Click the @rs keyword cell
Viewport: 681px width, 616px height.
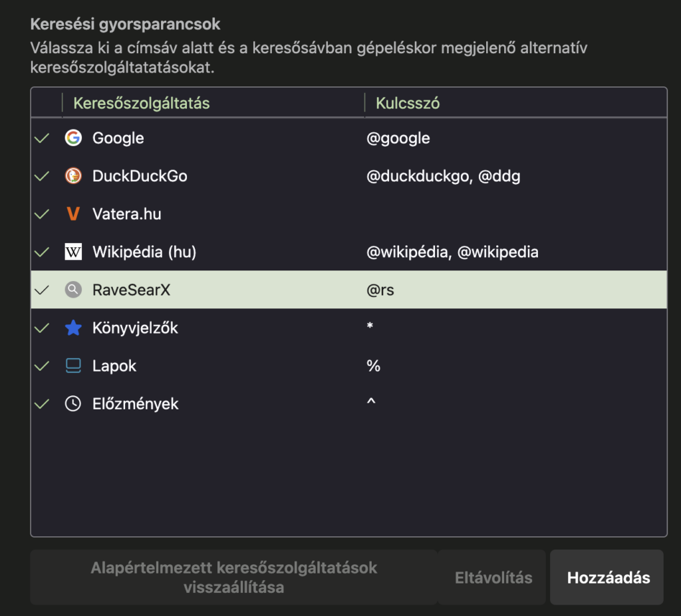click(x=380, y=290)
